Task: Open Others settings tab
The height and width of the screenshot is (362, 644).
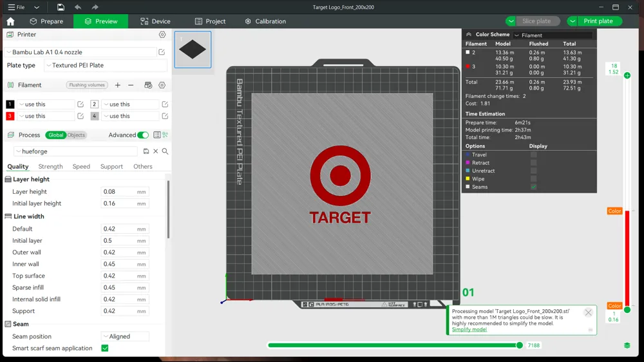Action: click(x=142, y=166)
